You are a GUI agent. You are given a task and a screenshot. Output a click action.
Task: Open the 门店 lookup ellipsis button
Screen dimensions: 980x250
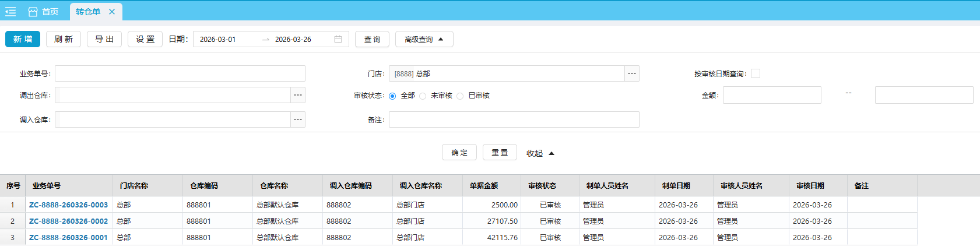click(632, 73)
